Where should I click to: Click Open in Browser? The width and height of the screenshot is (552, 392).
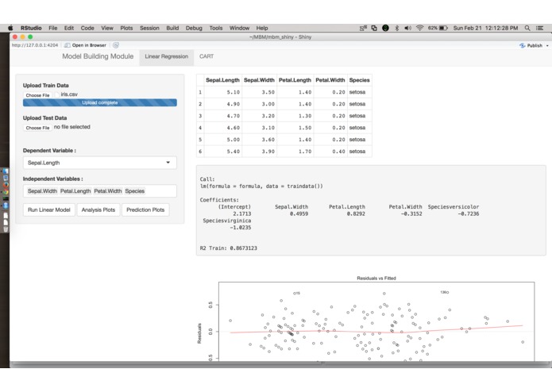[86, 45]
